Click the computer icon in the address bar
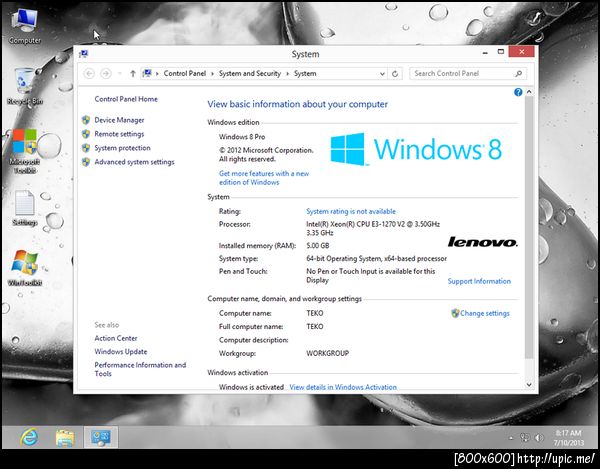Image resolution: width=600 pixels, height=469 pixels. point(147,73)
